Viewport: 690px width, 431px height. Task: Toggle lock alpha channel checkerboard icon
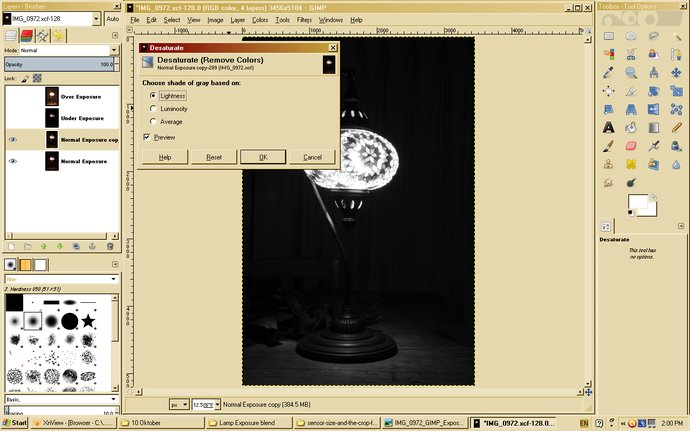point(37,78)
